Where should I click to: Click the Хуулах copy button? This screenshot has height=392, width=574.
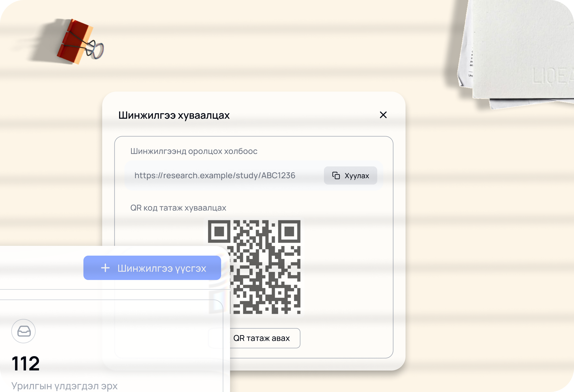pos(350,176)
